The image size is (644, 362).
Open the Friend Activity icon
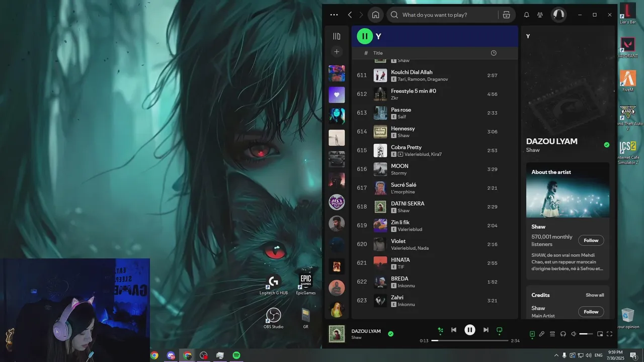(x=540, y=15)
